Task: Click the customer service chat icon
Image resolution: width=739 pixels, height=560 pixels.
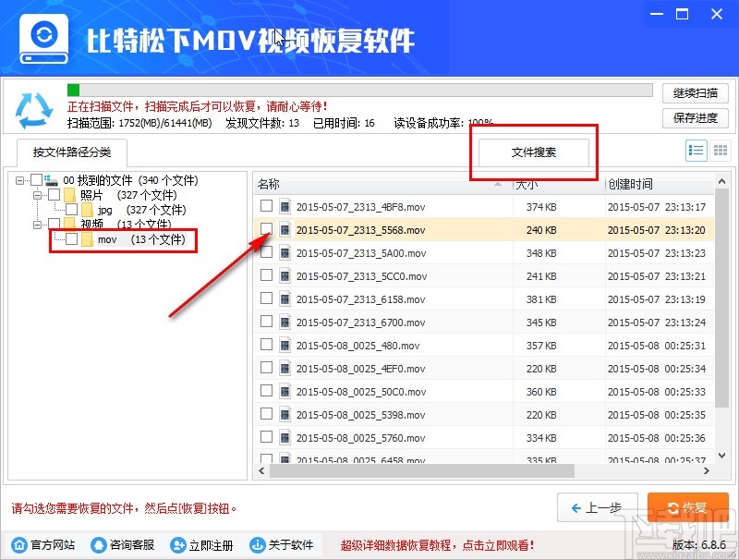Action: (99, 545)
